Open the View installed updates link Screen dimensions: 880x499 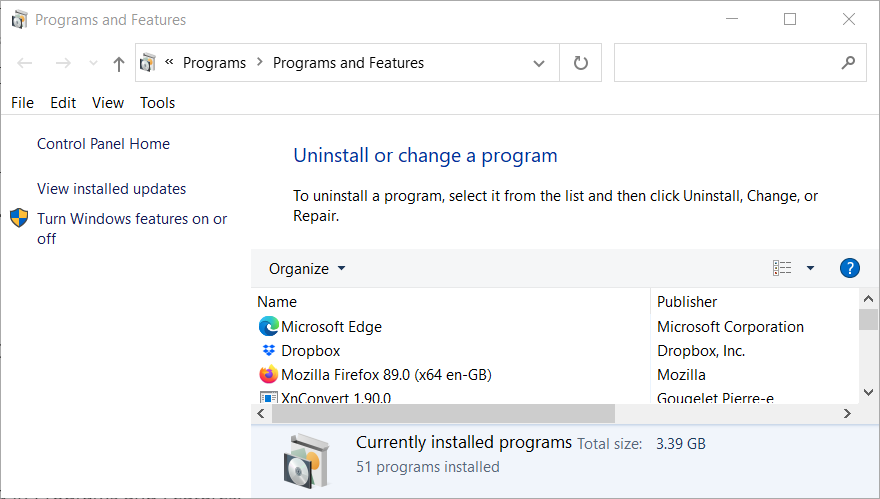[x=111, y=189]
